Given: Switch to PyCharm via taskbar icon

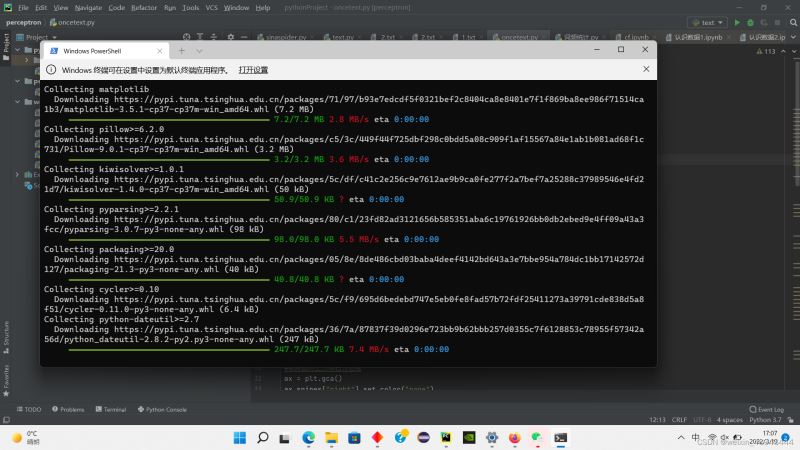Looking at the screenshot, I should coord(446,438).
